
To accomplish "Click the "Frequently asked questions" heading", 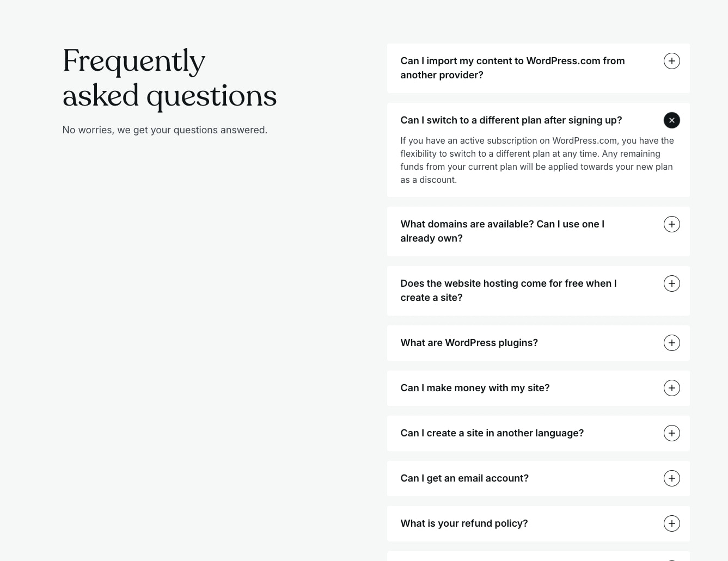I will coord(169,78).
